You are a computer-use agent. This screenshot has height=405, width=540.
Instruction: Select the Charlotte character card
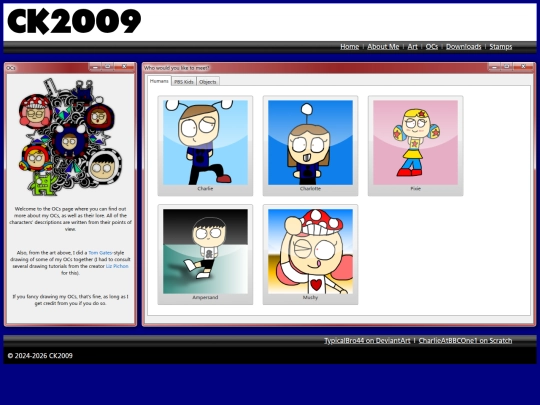pos(310,146)
